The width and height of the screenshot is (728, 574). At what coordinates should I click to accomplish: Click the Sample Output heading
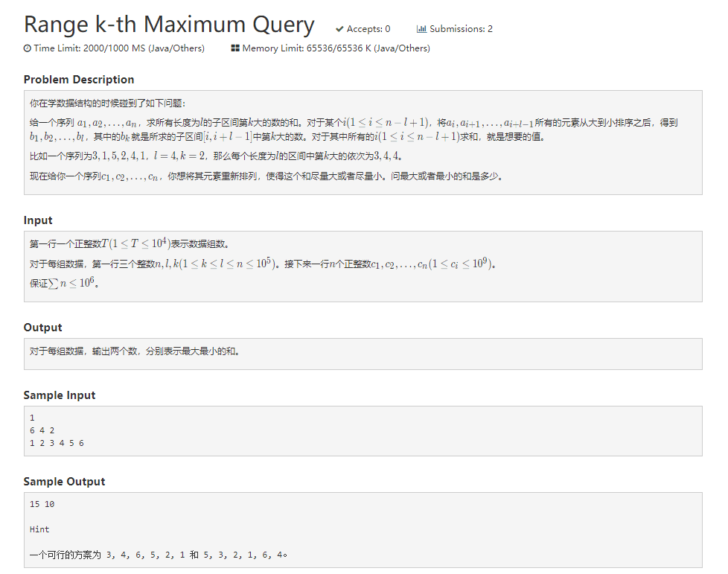(x=64, y=482)
